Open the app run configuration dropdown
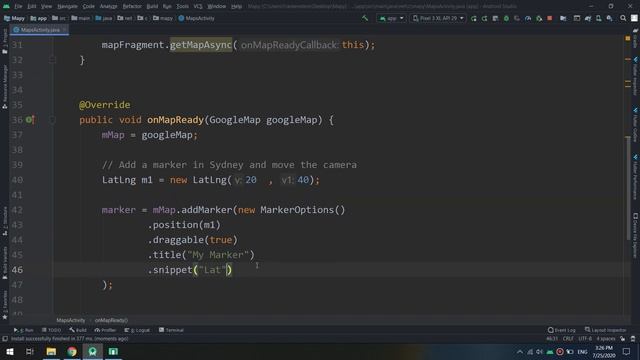 [x=391, y=18]
